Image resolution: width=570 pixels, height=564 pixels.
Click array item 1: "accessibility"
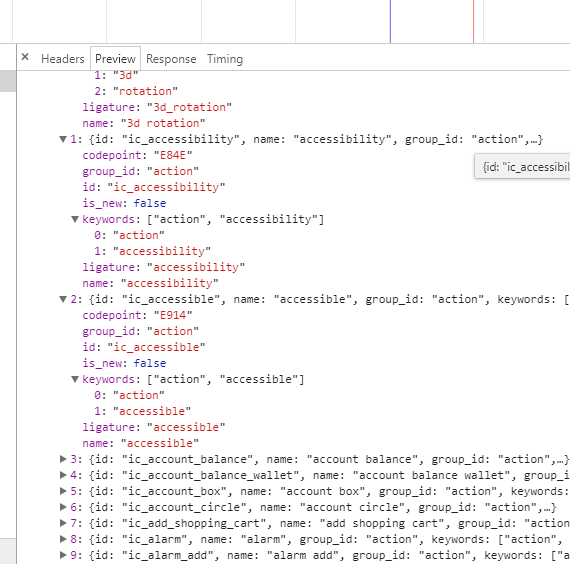[x=153, y=251]
